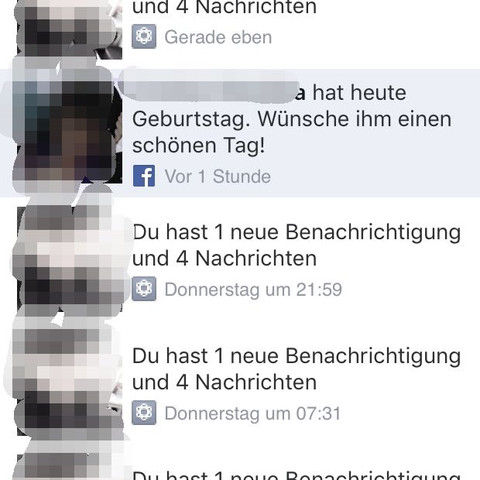Select the 'Vor 1 Stunde' timestamp
The image size is (480, 480).
pyautogui.click(x=218, y=176)
